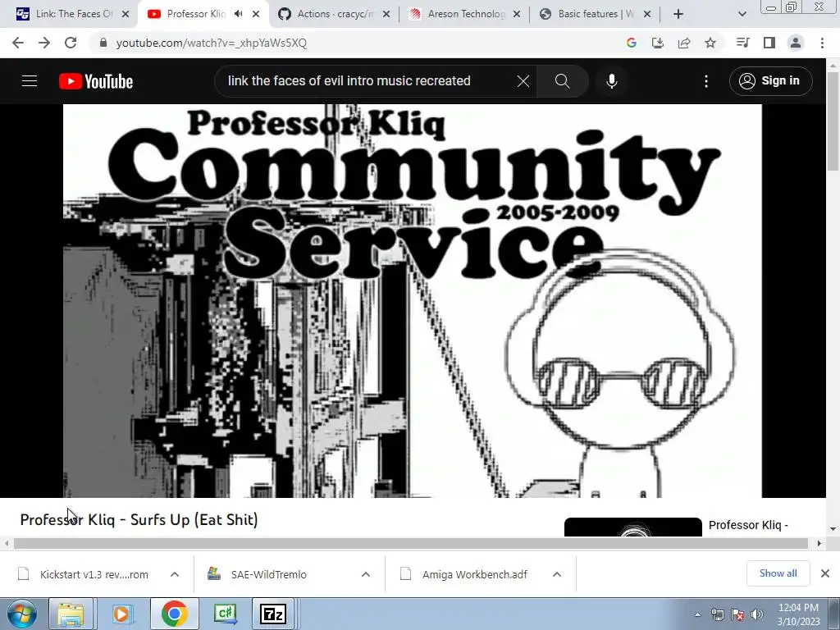Image resolution: width=840 pixels, height=630 pixels.
Task: Go to YouTube home via logo
Action: pos(96,81)
